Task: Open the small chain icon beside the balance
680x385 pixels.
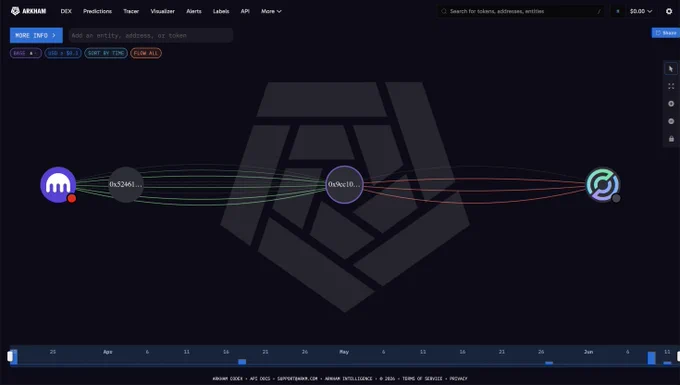Action: (618, 11)
